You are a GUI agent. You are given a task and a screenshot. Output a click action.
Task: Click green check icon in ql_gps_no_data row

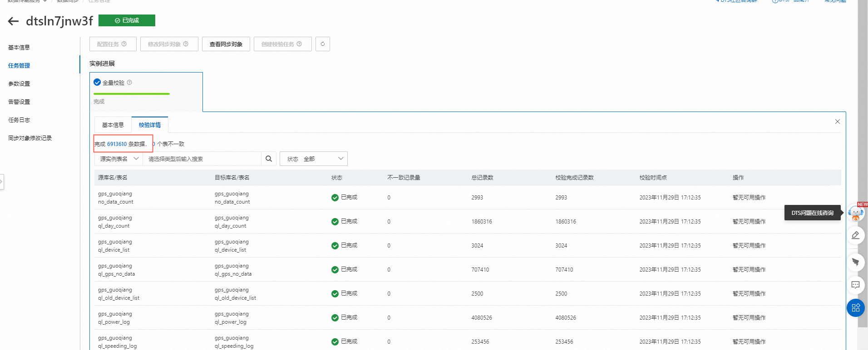335,270
